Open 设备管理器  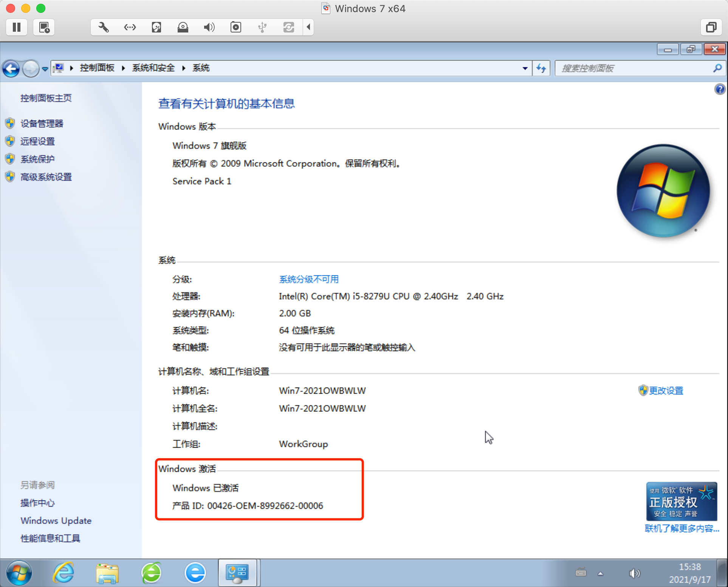(x=42, y=124)
